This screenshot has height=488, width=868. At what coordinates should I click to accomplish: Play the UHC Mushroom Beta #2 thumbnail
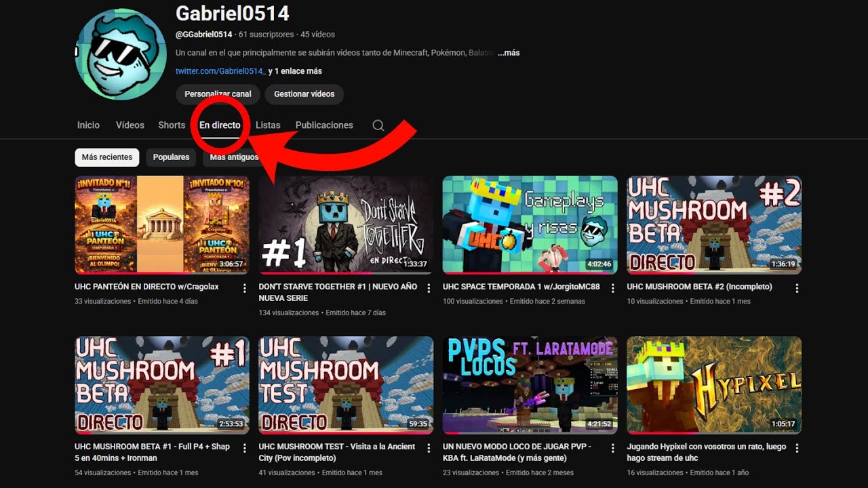coord(714,225)
